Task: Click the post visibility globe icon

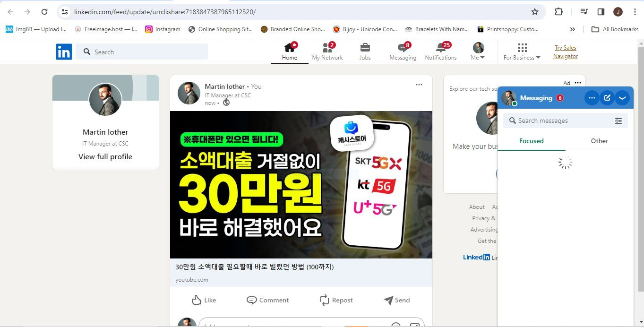Action: (226, 103)
